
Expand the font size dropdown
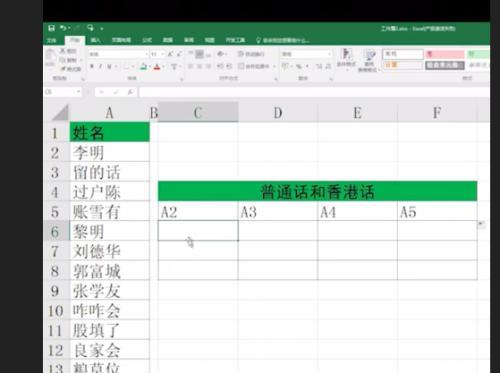(x=163, y=54)
